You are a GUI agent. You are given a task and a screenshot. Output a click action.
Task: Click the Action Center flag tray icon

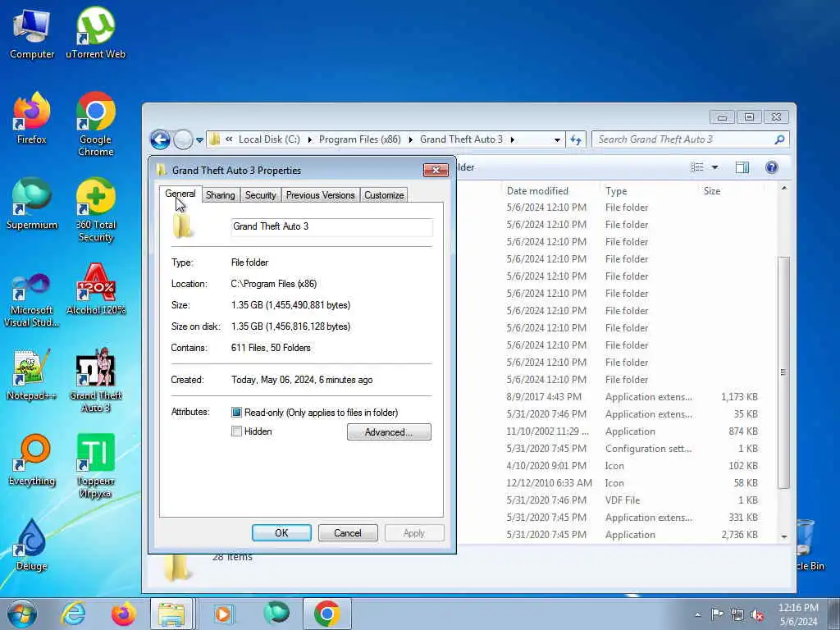(717, 614)
